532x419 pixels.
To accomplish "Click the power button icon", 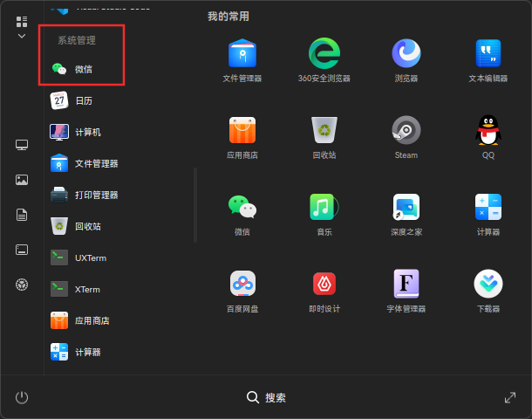I will pyautogui.click(x=22, y=397).
